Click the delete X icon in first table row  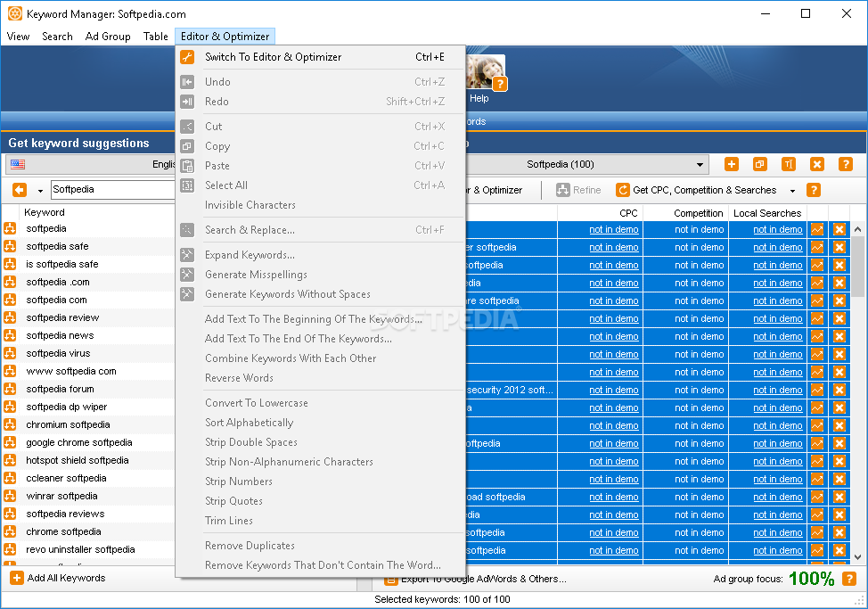(x=839, y=230)
